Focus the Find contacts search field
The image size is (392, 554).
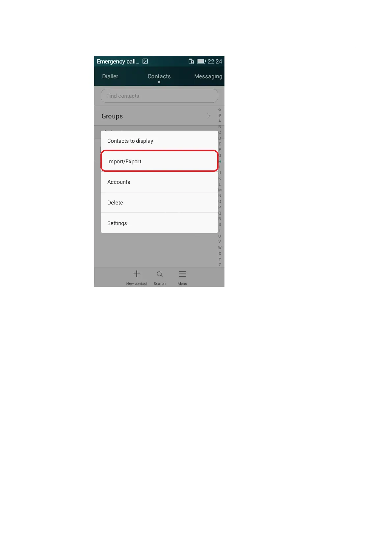click(159, 96)
